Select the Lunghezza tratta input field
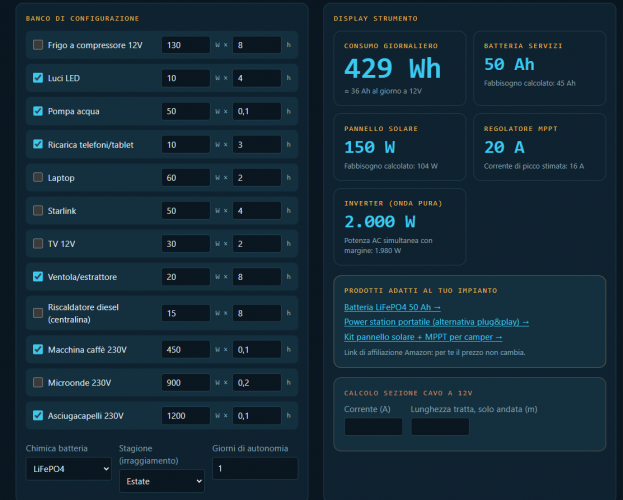Viewport: 623px width, 500px height. coord(440,426)
